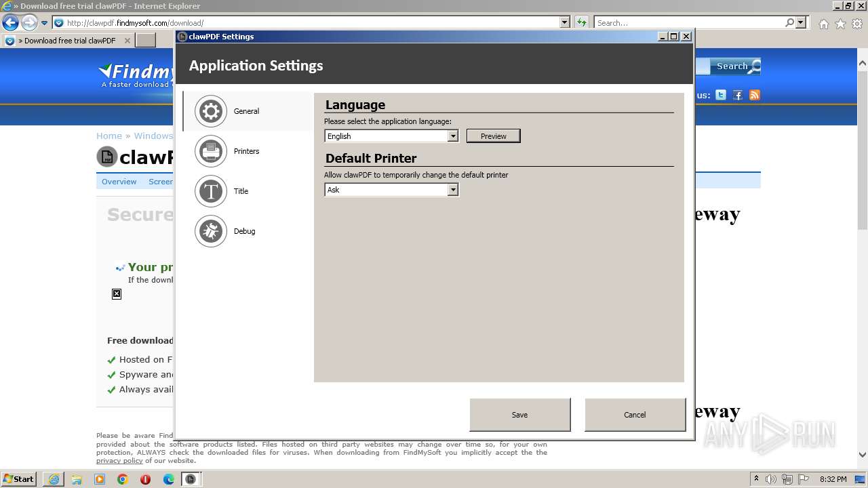The image size is (868, 488).
Task: Open the Overview page tab
Action: click(119, 182)
